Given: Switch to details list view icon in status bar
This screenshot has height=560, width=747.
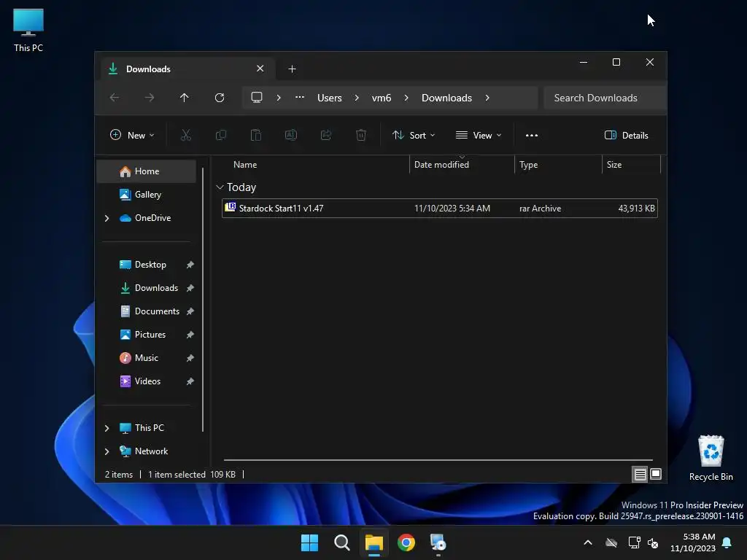Looking at the screenshot, I should [x=640, y=474].
